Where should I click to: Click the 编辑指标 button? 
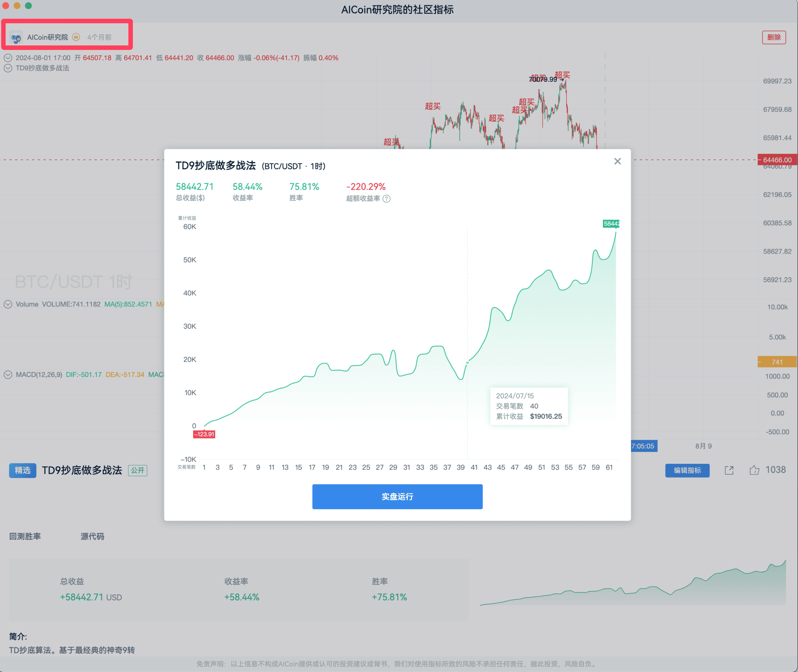click(x=687, y=470)
